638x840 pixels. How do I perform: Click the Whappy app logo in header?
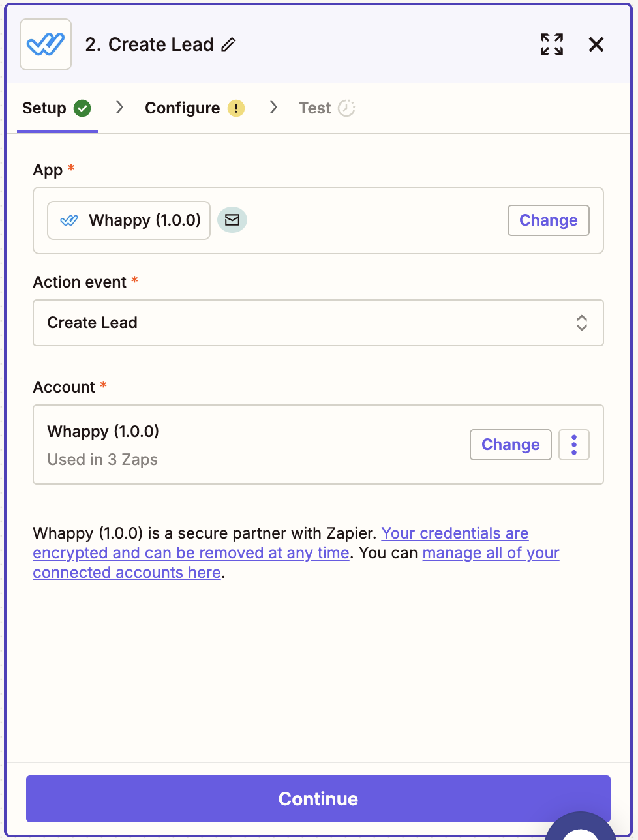(46, 44)
